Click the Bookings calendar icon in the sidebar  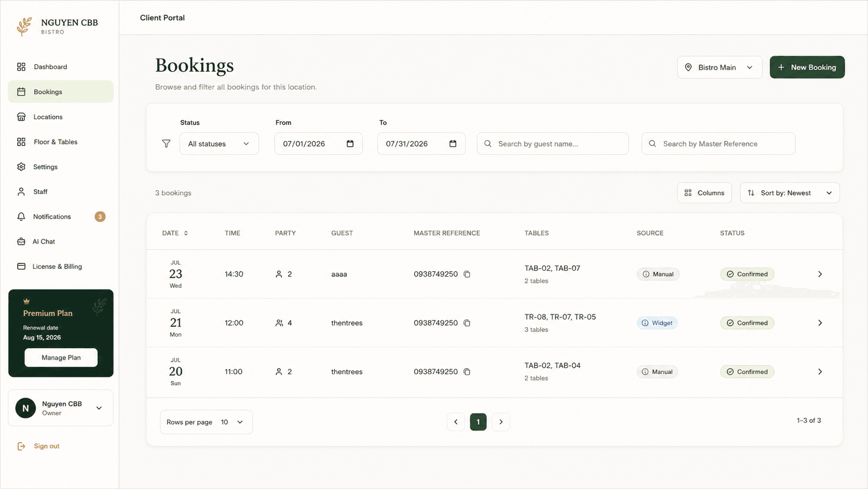tap(21, 92)
